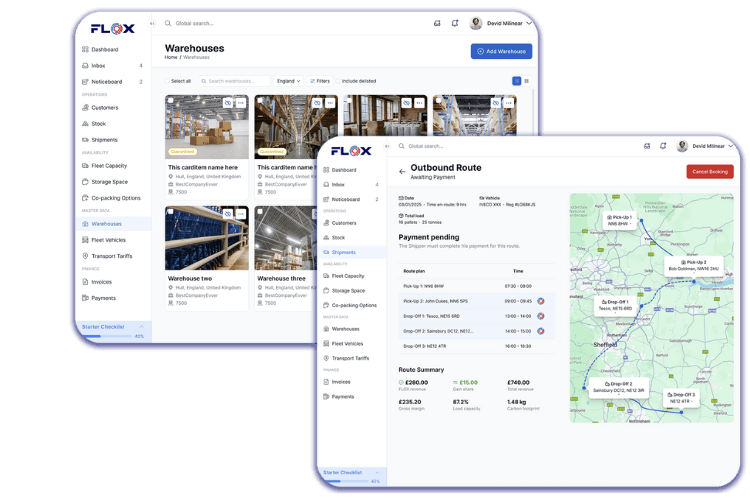Open Dashboard in the Warehouses window sidebar

tap(100, 49)
